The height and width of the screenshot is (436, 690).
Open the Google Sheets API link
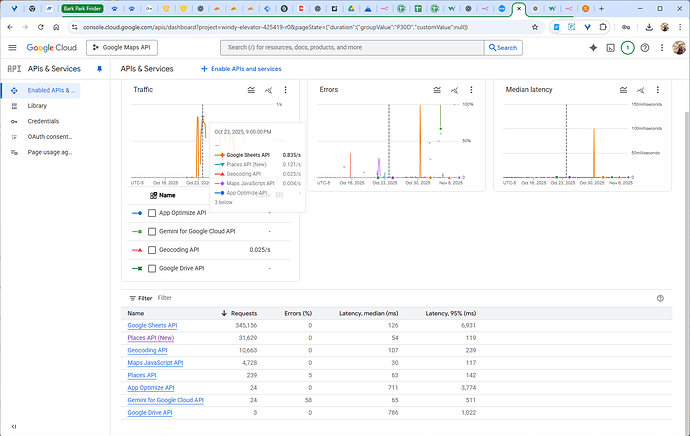(152, 326)
